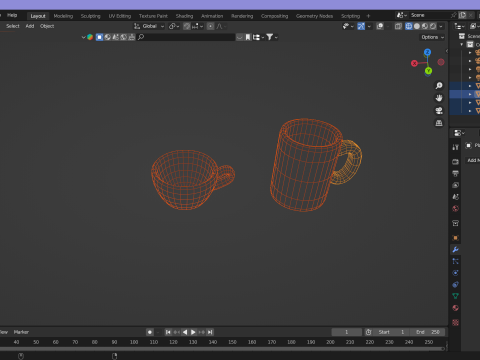Open the Add menu in viewport header
The height and width of the screenshot is (360, 480).
(30, 26)
